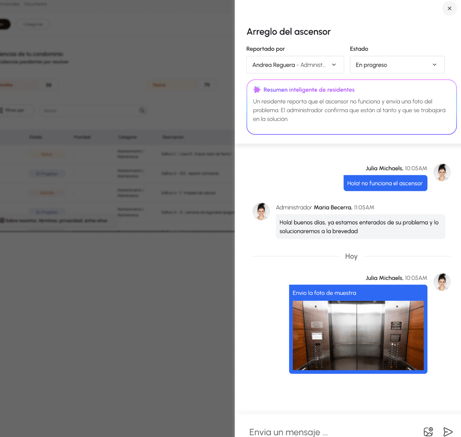Image resolution: width=461 pixels, height=437 pixels.
Task: Click the Hoy date separator label
Action: coord(351,256)
